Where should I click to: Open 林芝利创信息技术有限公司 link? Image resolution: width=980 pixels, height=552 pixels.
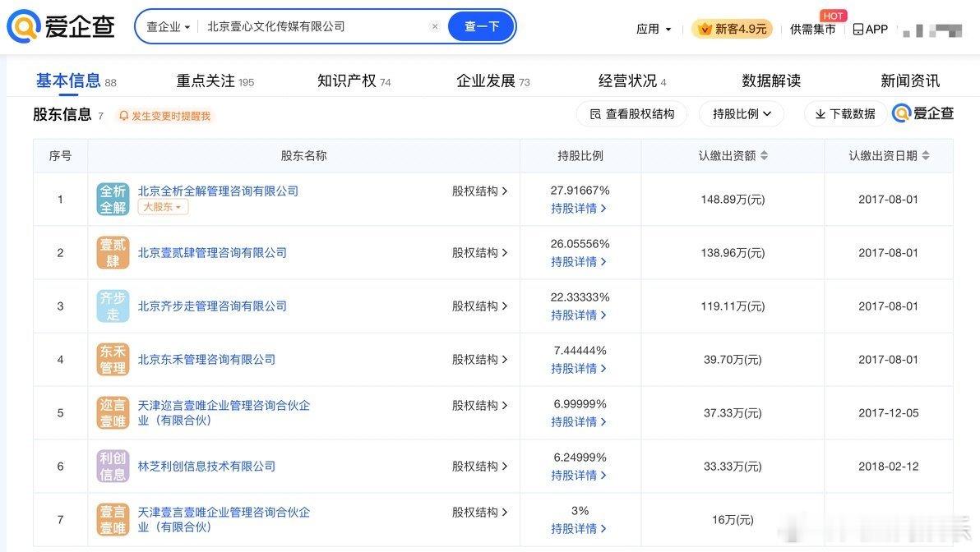[206, 467]
